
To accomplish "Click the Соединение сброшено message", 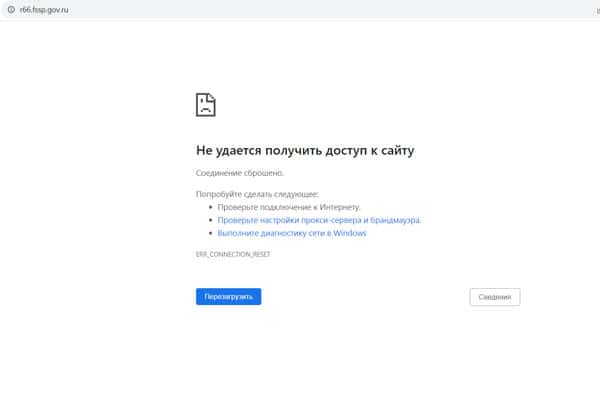I will 240,173.
